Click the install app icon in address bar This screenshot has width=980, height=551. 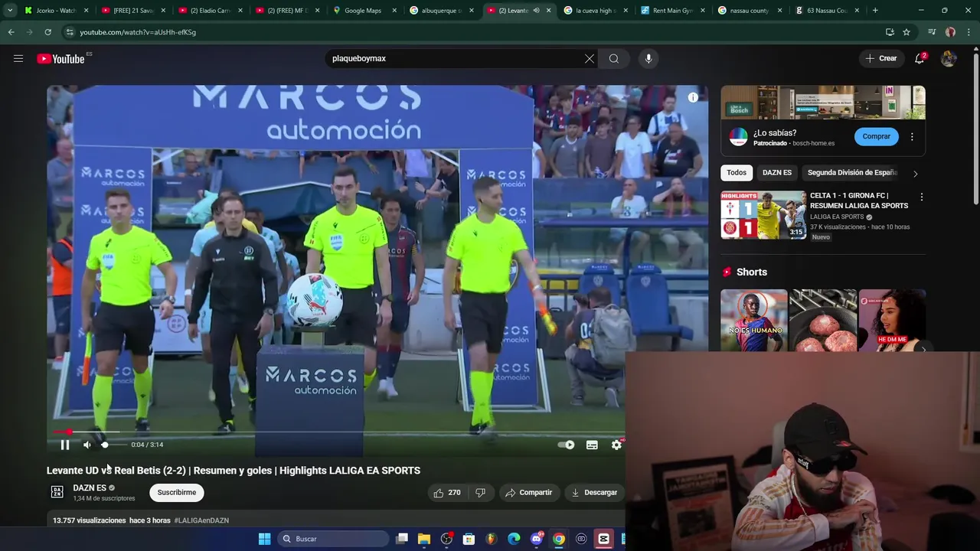click(890, 32)
